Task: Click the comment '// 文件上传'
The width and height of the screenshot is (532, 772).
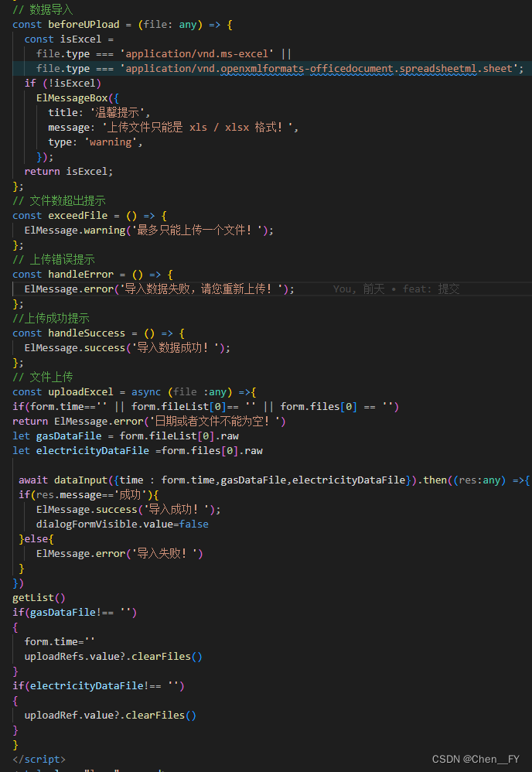Action: click(43, 377)
